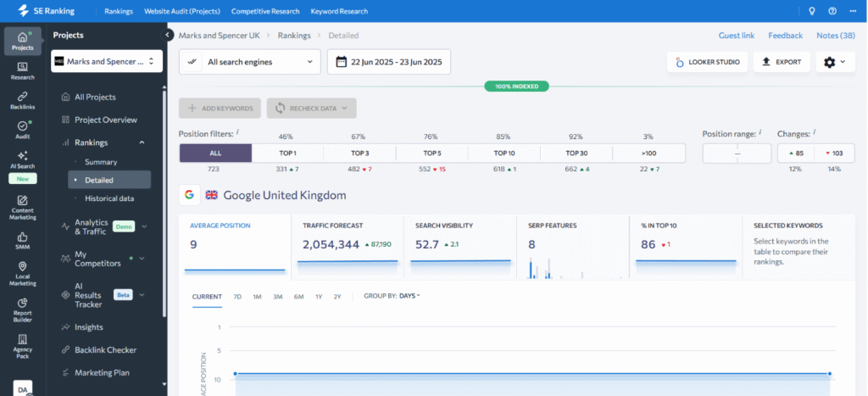
Task: Filter by improved positions (green 85)
Action: point(796,153)
